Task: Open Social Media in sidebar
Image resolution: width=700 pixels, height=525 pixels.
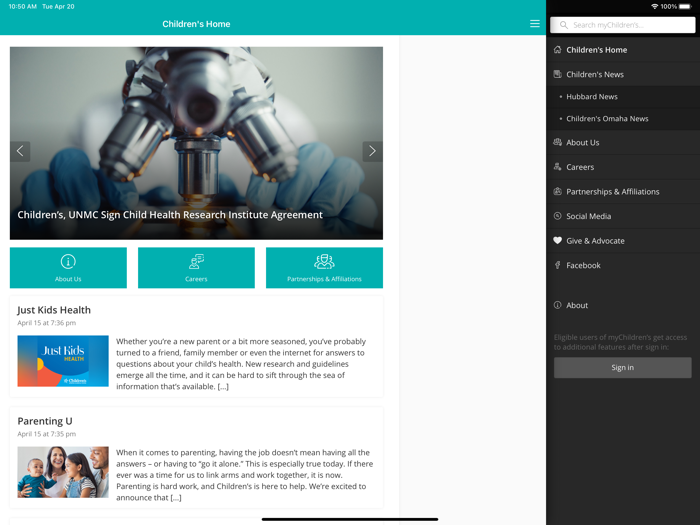Action: tap(623, 216)
